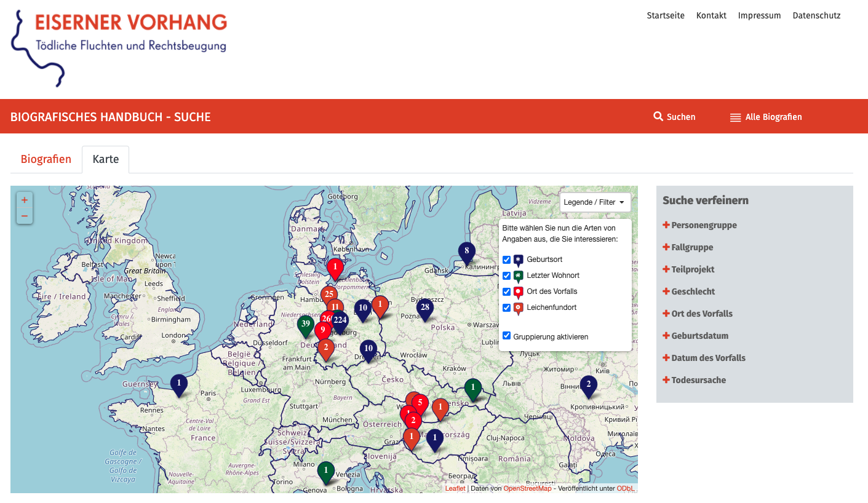
Task: Open Startseite in the top menu
Action: [x=666, y=15]
